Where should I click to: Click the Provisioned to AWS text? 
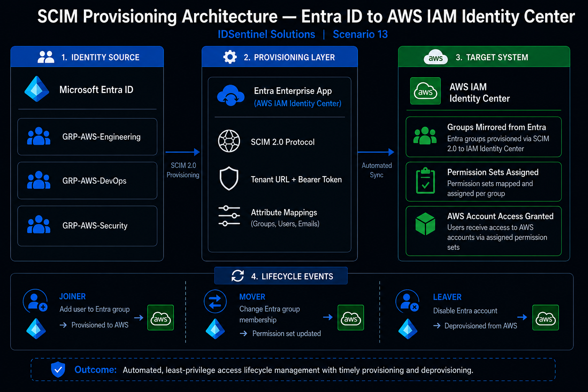click(x=100, y=325)
